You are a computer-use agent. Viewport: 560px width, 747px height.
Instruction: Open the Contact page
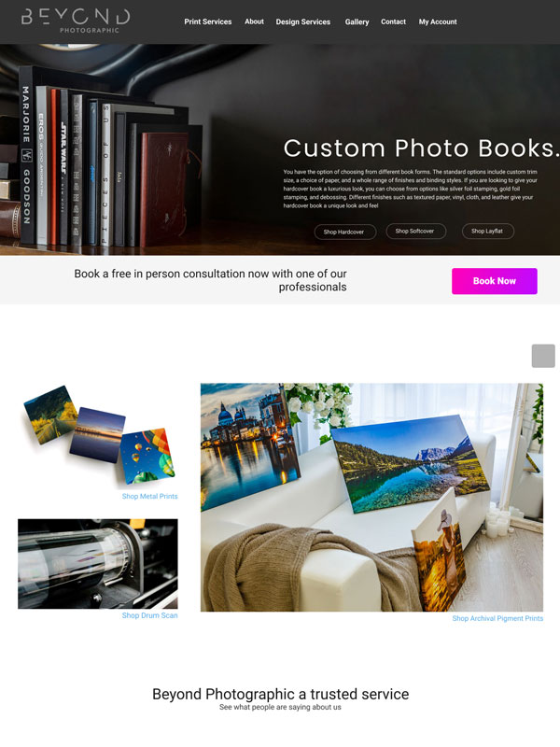click(393, 21)
